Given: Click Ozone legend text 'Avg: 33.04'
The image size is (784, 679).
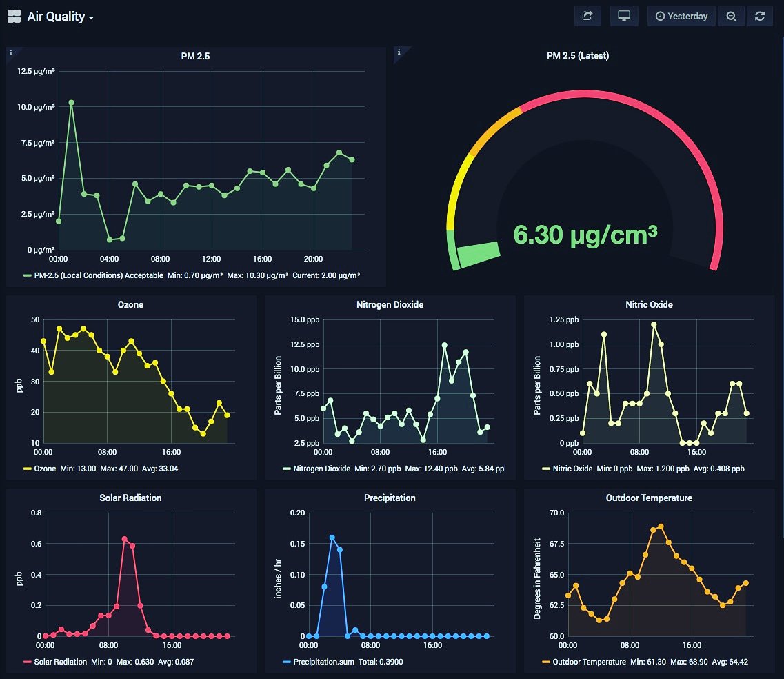Looking at the screenshot, I should point(160,469).
